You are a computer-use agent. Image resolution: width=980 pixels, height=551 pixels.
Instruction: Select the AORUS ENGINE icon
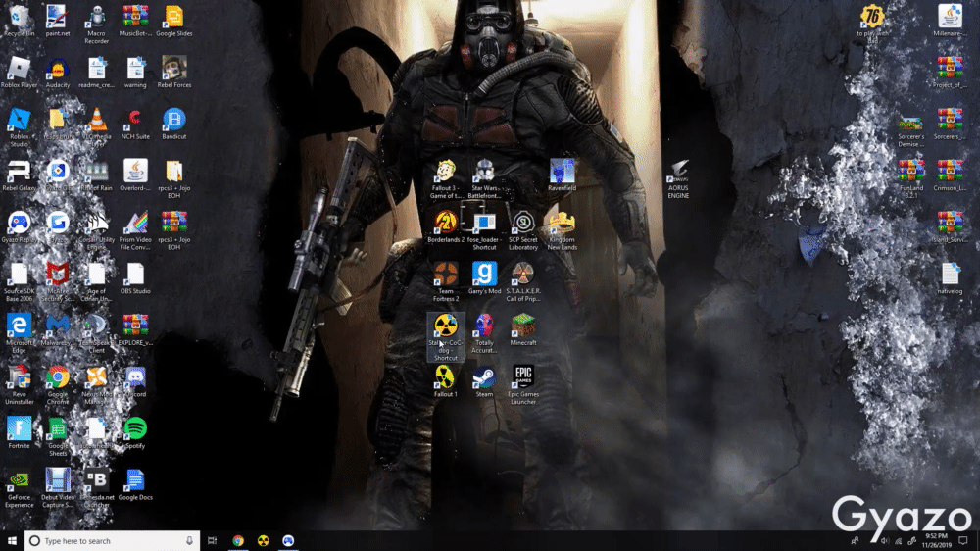point(678,178)
